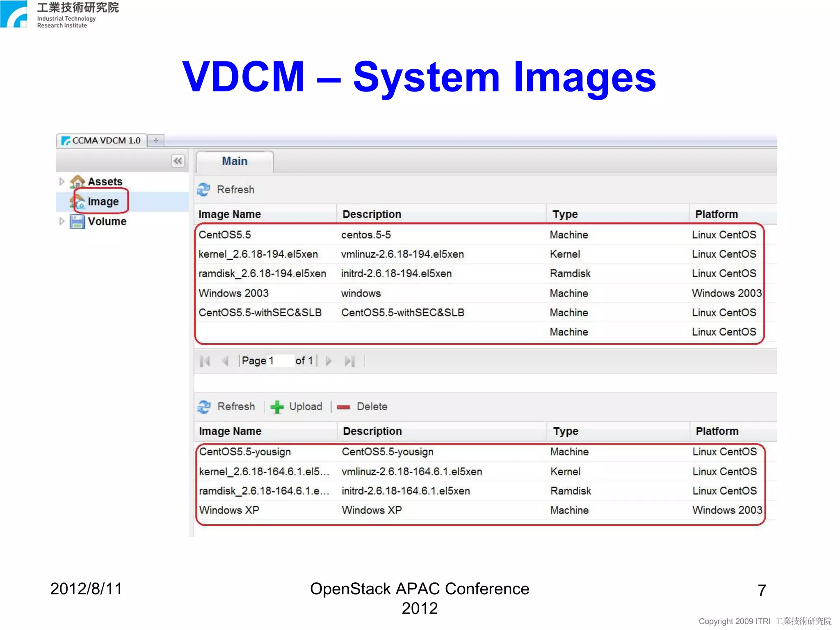
Task: Click the Assets house icon
Action: pyautogui.click(x=77, y=181)
